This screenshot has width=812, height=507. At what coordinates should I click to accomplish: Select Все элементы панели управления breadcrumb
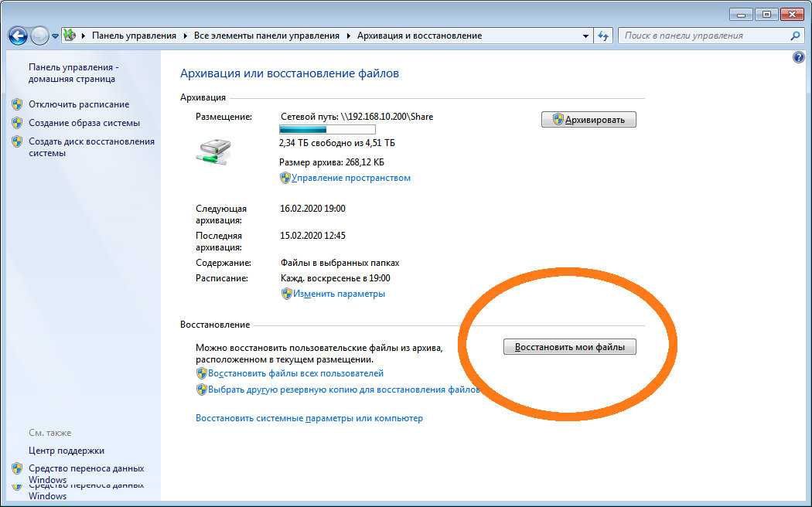coord(266,36)
